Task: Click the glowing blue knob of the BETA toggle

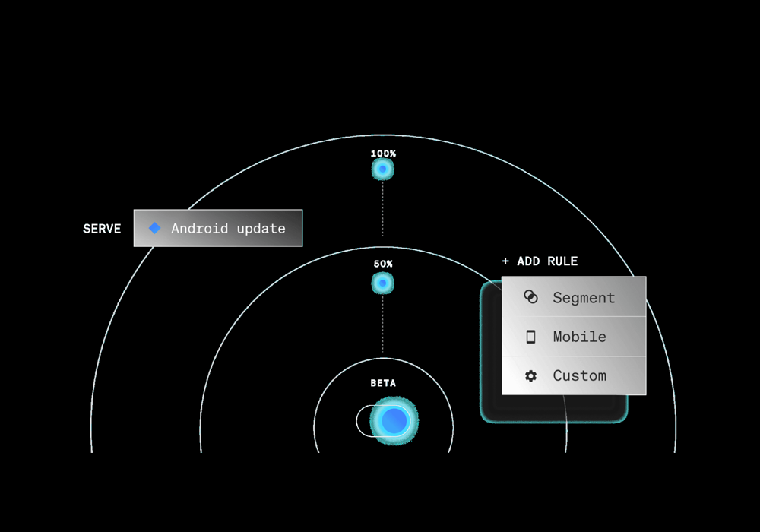Action: [x=394, y=420]
